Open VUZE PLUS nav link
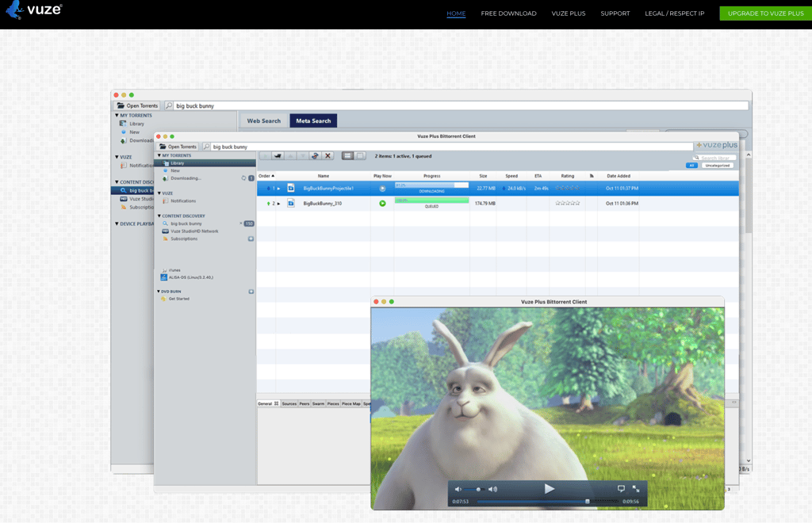This screenshot has width=812, height=523. [568, 13]
